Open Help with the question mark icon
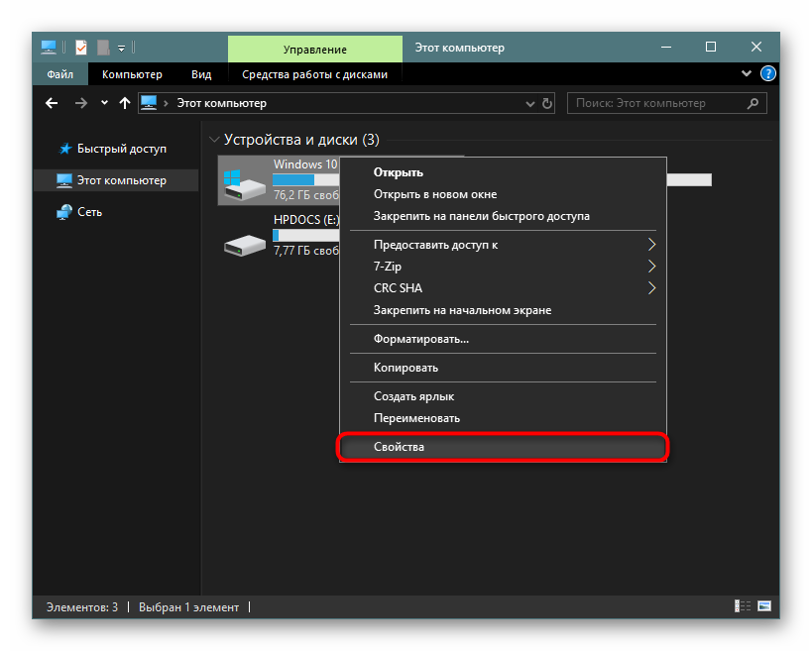Screen dimensions: 812x651 click(767, 73)
